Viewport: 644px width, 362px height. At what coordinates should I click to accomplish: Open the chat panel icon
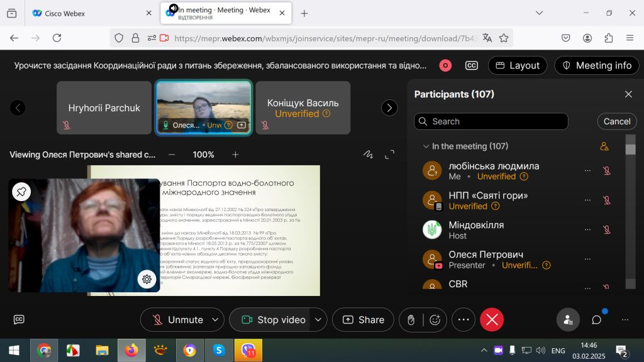[x=596, y=320]
